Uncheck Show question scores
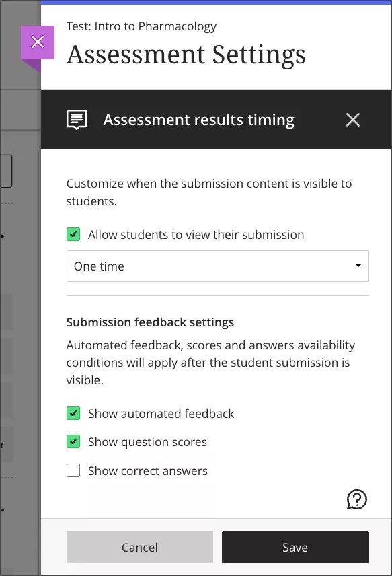This screenshot has width=392, height=576. coord(73,441)
